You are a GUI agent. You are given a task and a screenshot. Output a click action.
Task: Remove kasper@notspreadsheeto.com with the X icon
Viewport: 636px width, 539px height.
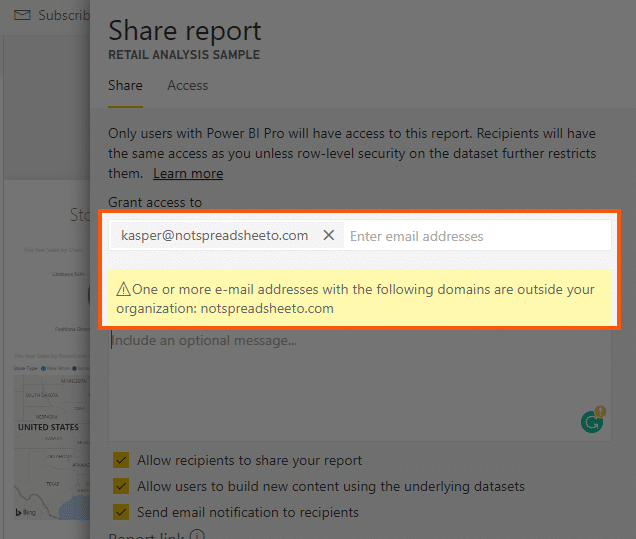point(329,235)
